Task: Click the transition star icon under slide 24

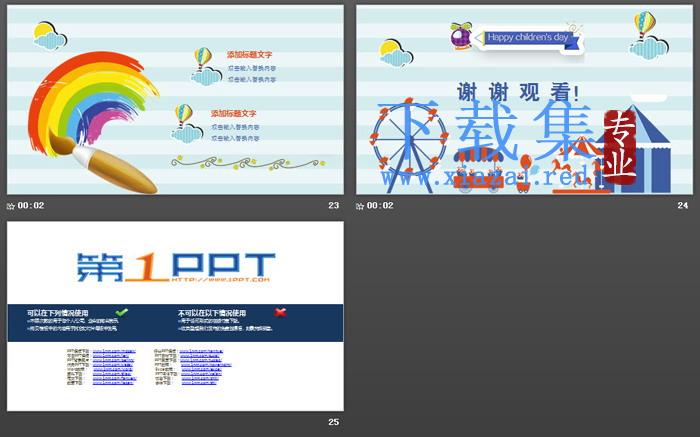Action: pyautogui.click(x=360, y=206)
